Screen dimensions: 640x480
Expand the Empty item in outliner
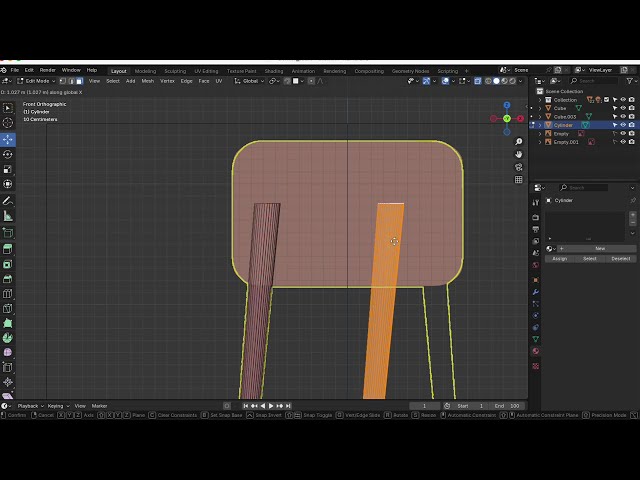pos(540,133)
